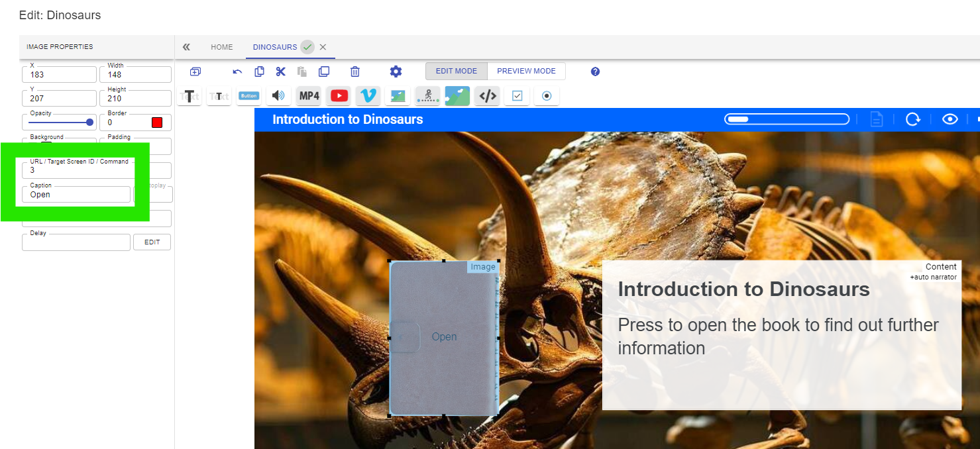Insert a checkbox element
This screenshot has height=449, width=980.
point(517,96)
